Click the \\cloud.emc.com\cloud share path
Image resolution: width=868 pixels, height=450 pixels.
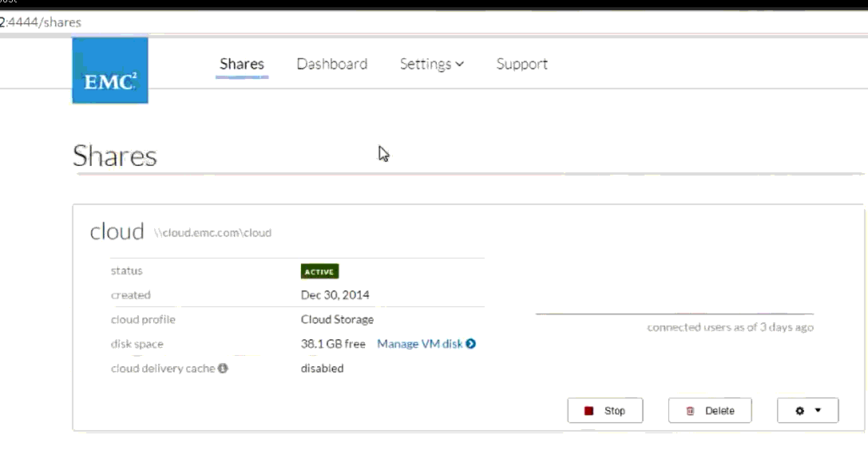click(x=212, y=233)
